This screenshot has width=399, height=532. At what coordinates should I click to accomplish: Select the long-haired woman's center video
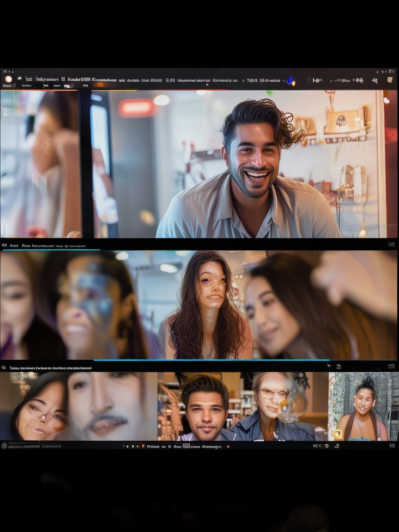click(208, 305)
